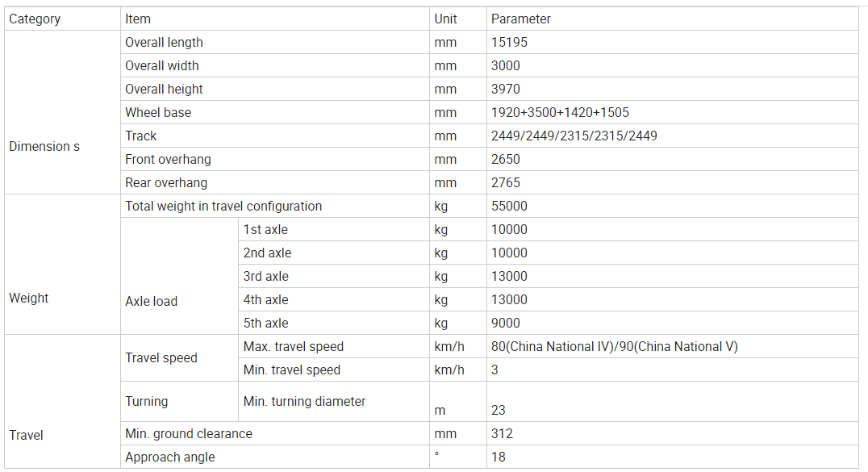
Task: Select the Axle load group cell
Action: tap(152, 301)
